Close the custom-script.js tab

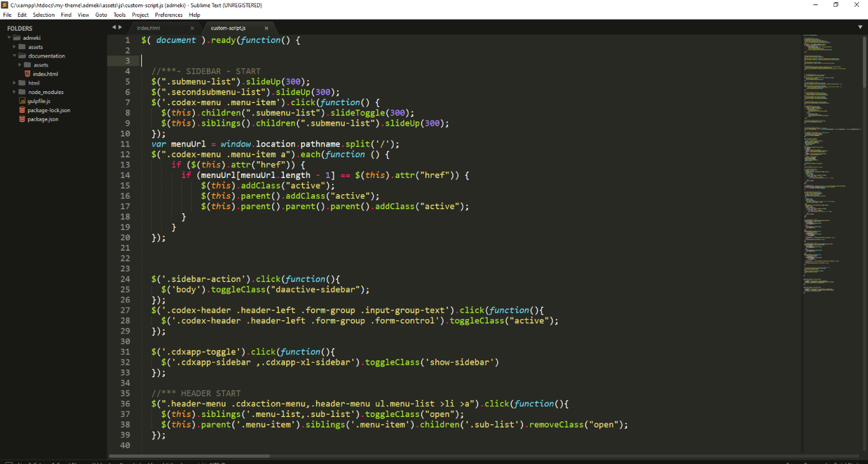[267, 28]
